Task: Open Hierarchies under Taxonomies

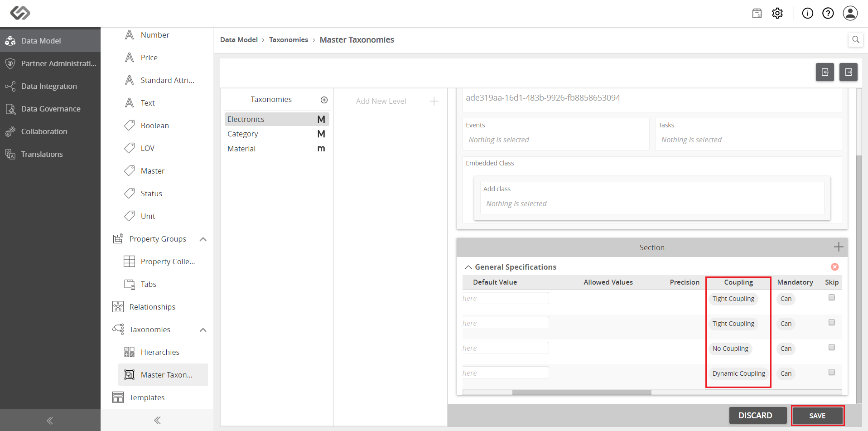Action: click(163, 352)
